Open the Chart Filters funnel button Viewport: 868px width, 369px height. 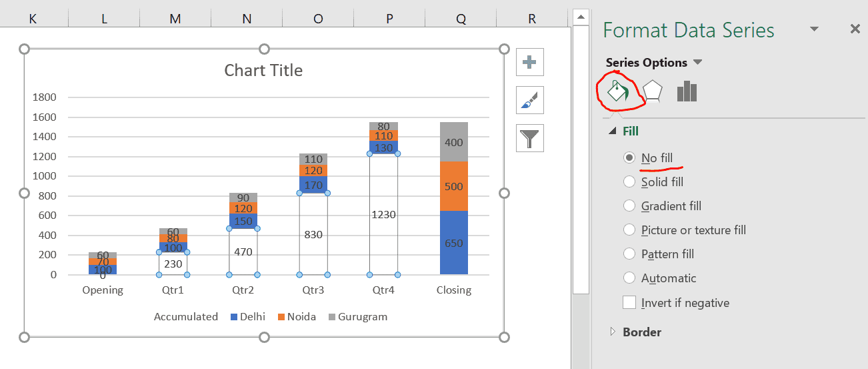coord(530,138)
